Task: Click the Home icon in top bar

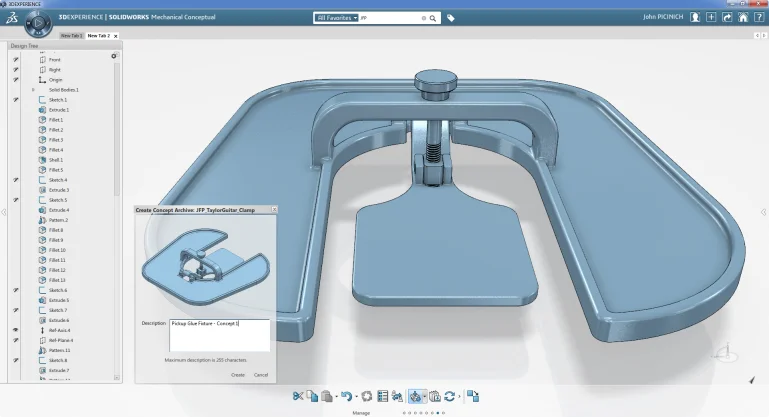Action: click(x=742, y=17)
